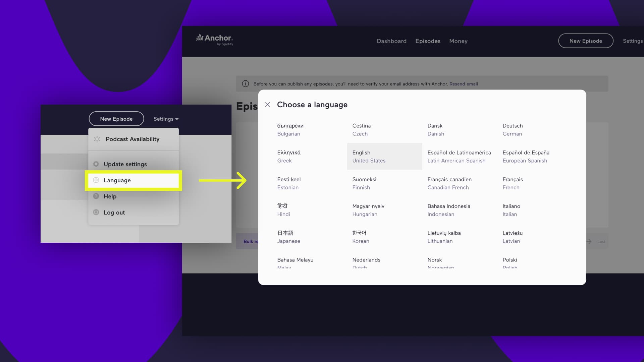
Task: Click the globe icon beside Language
Action: 96,180
